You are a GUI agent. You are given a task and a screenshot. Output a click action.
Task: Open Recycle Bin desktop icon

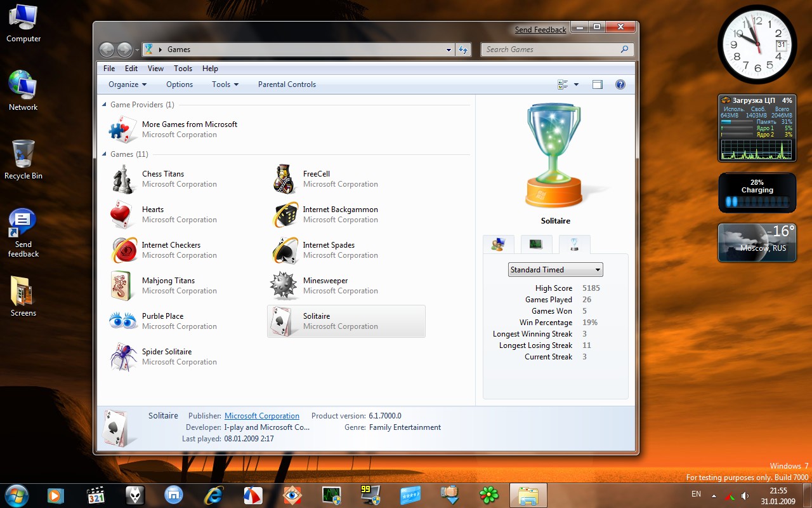point(23,160)
